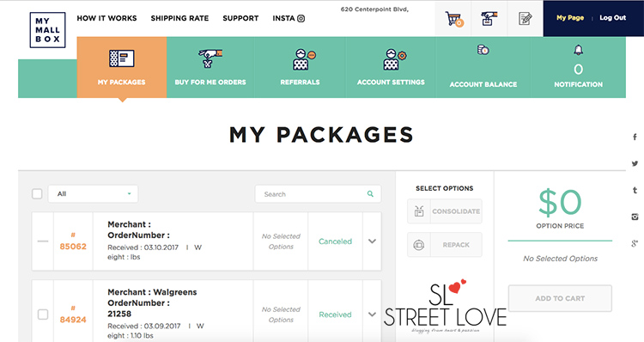Tick the select-all packages checkbox

point(37,193)
